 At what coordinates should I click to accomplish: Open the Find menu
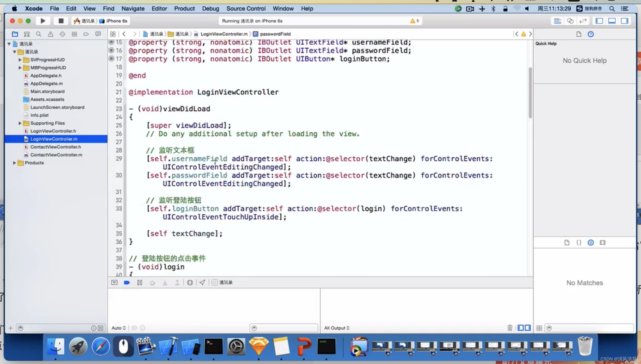[x=109, y=8]
